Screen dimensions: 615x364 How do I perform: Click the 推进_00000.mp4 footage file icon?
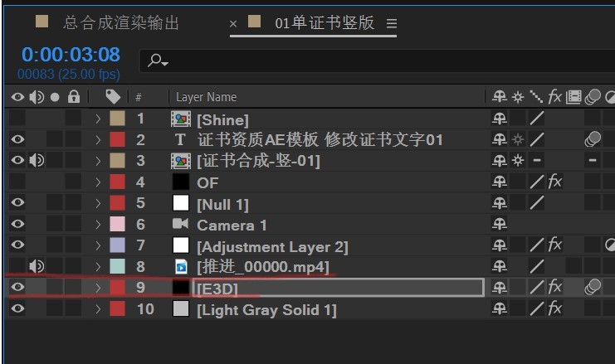(181, 267)
